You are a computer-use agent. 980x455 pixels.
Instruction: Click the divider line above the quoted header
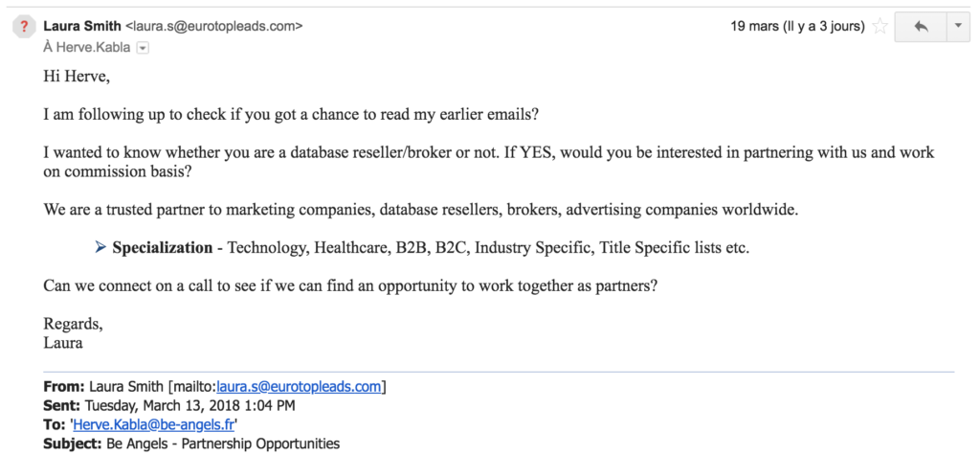click(x=499, y=372)
